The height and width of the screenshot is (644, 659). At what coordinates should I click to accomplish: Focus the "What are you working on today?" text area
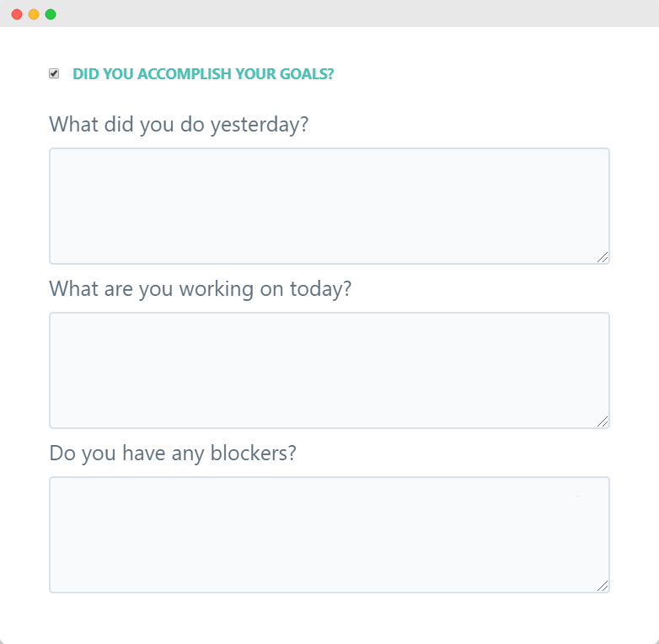(x=329, y=370)
